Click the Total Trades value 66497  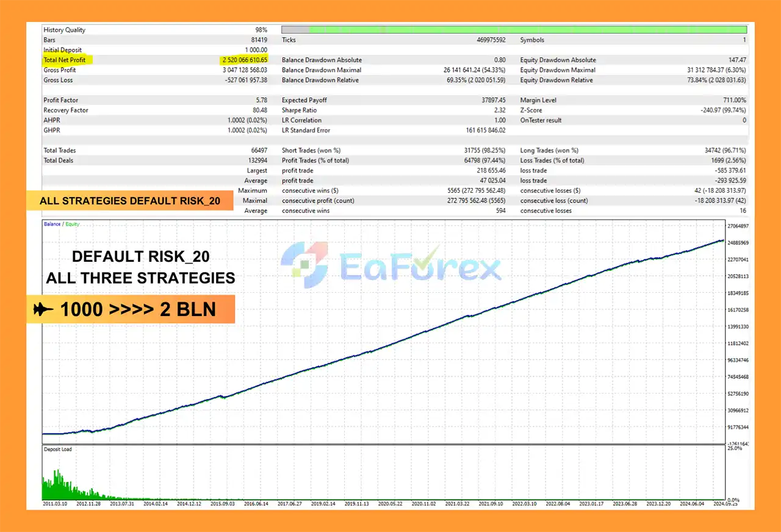click(x=257, y=150)
